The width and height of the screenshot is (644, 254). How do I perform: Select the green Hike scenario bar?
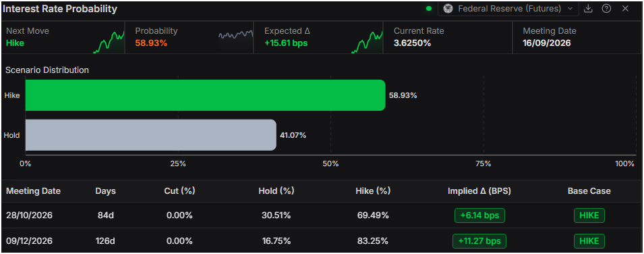coord(206,95)
